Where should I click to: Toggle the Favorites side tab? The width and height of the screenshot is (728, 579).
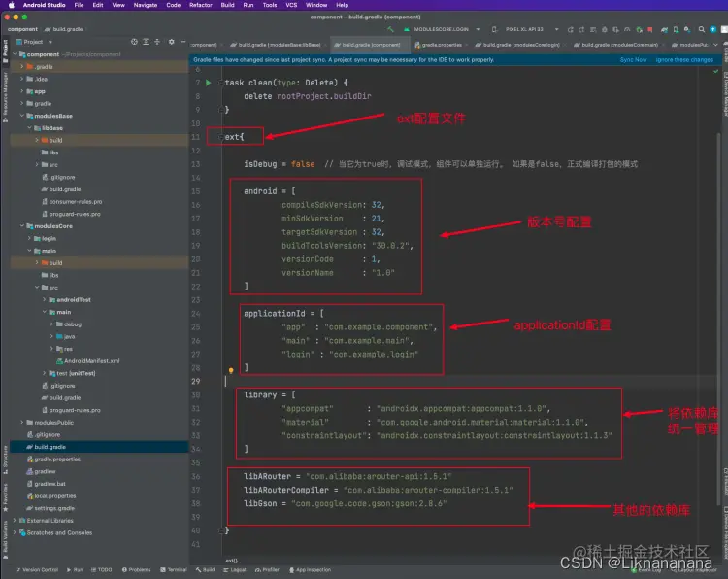tap(5, 497)
